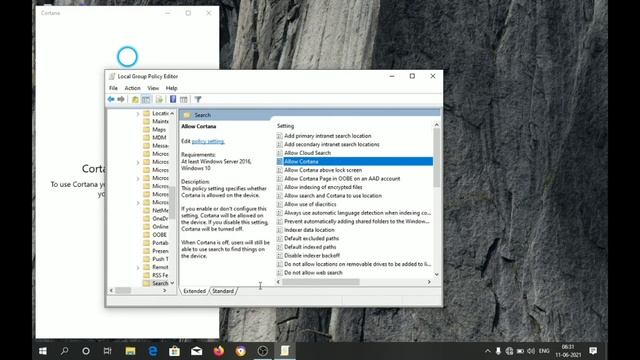
Task: Click the settings list right scroll arrow
Action: 429,282
